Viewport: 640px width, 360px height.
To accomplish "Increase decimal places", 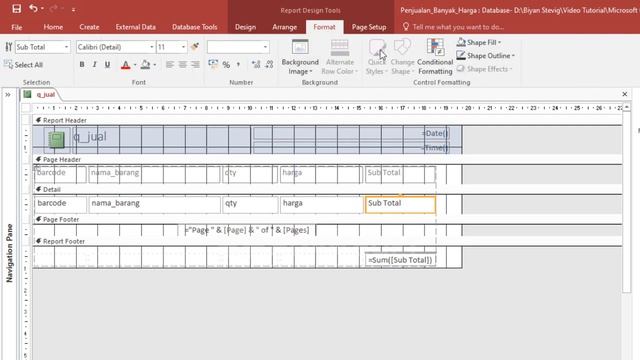I will 256,64.
